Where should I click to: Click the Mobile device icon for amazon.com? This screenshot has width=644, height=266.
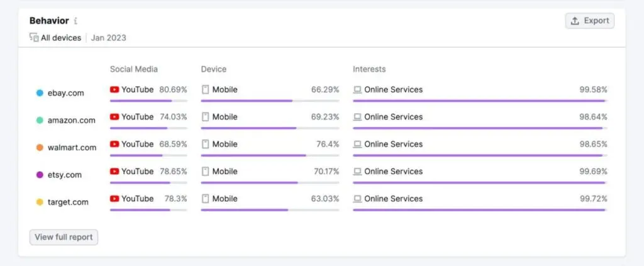coord(205,117)
